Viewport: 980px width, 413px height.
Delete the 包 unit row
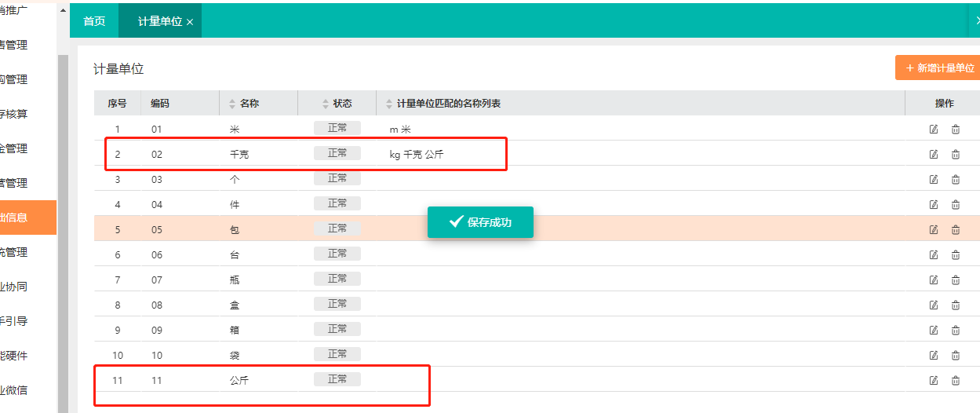[x=956, y=230]
